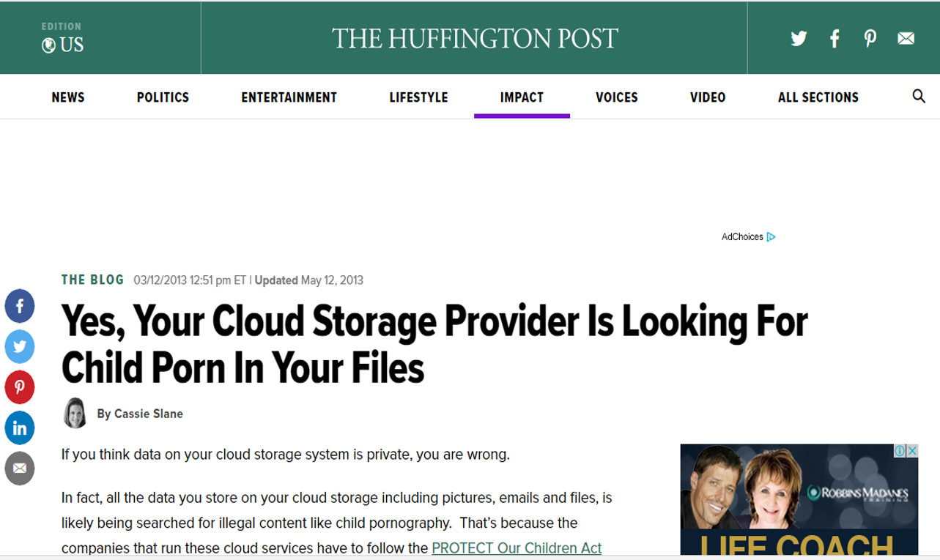Screen dimensions: 940x560
Task: Follow the PROTECT Our Children Act link
Action: tap(517, 548)
